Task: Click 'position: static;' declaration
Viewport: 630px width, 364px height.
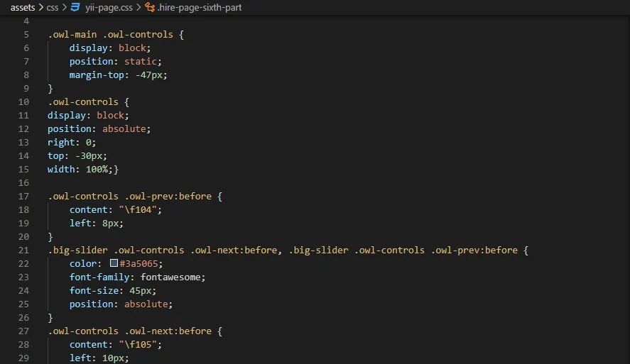Action: [115, 62]
